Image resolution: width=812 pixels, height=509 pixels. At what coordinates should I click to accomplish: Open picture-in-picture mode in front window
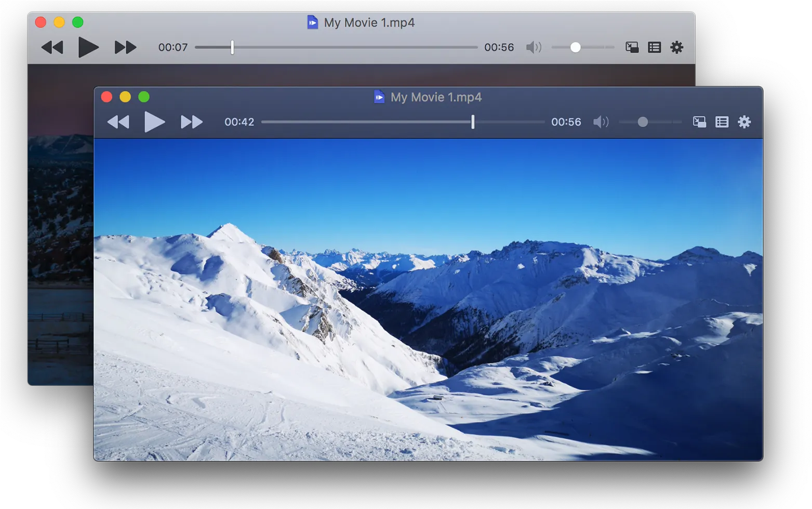click(699, 122)
